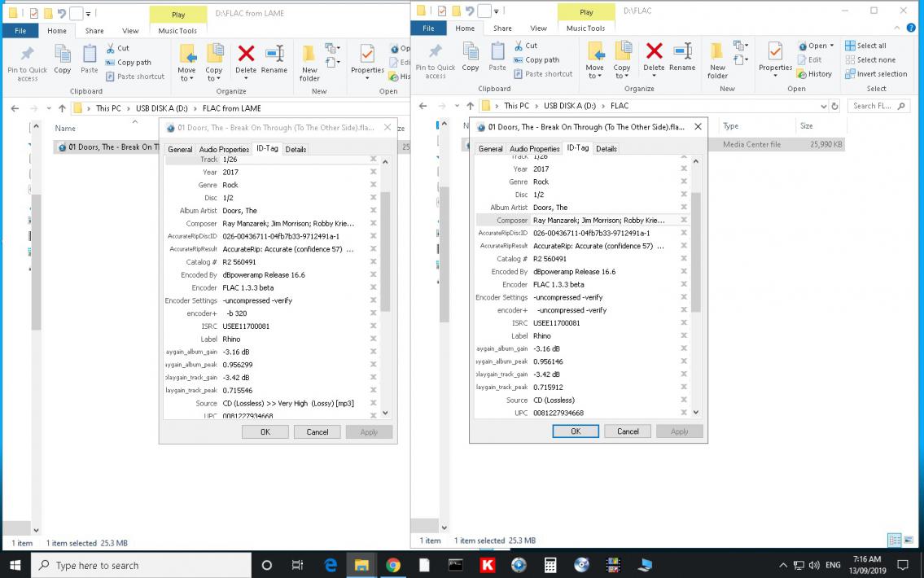Image resolution: width=924 pixels, height=578 pixels.
Task: Click Delete icon in FLAC from LAME window ribbon
Action: tap(246, 59)
